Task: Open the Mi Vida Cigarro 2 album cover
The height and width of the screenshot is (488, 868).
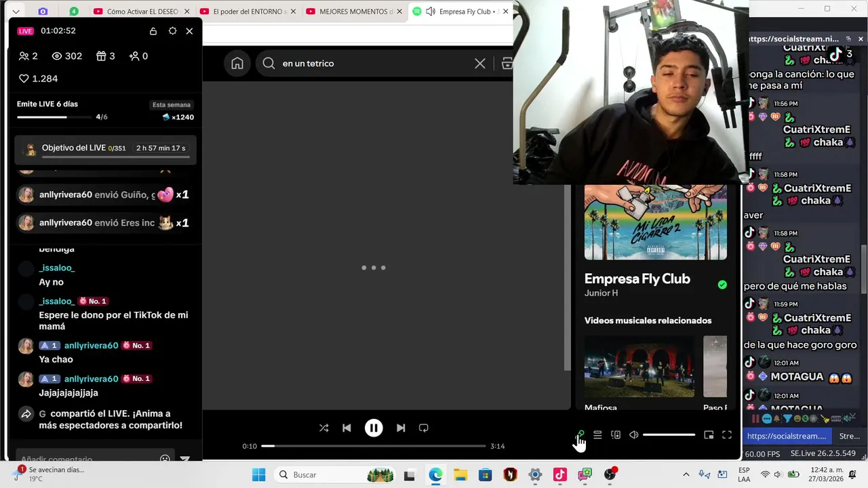Action: (656, 222)
